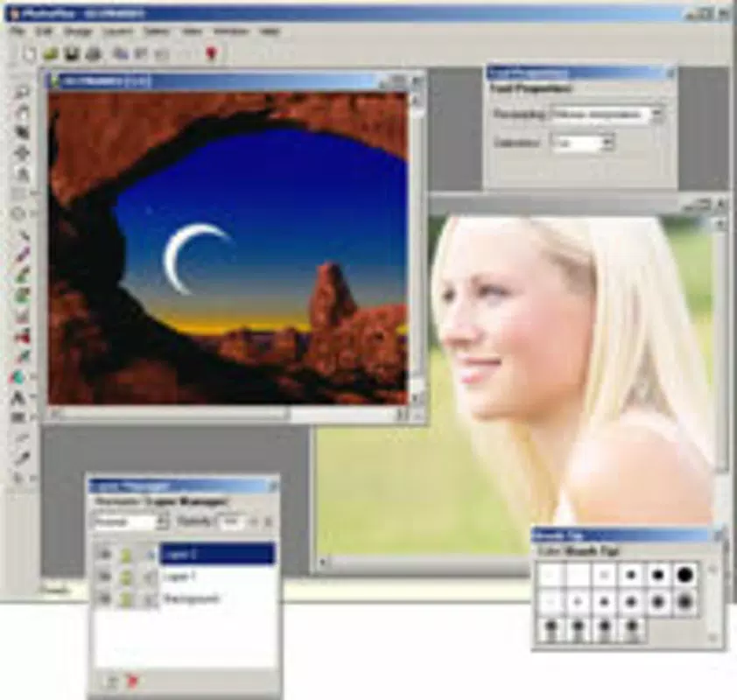
Task: Choose the last soft brush tip in second row
Action: tap(685, 601)
